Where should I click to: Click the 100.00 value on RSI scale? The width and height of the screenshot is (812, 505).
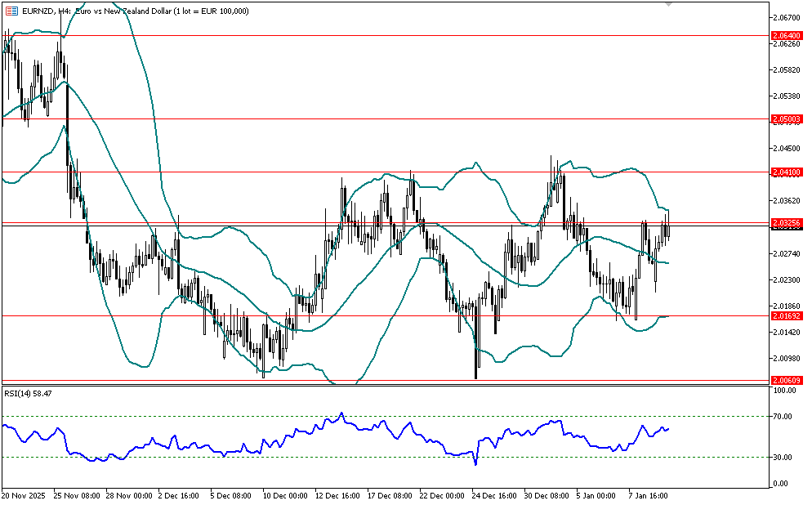tap(786, 391)
